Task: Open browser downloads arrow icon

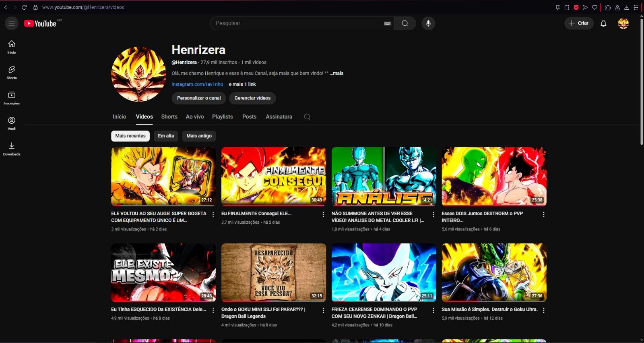Action: (x=627, y=7)
